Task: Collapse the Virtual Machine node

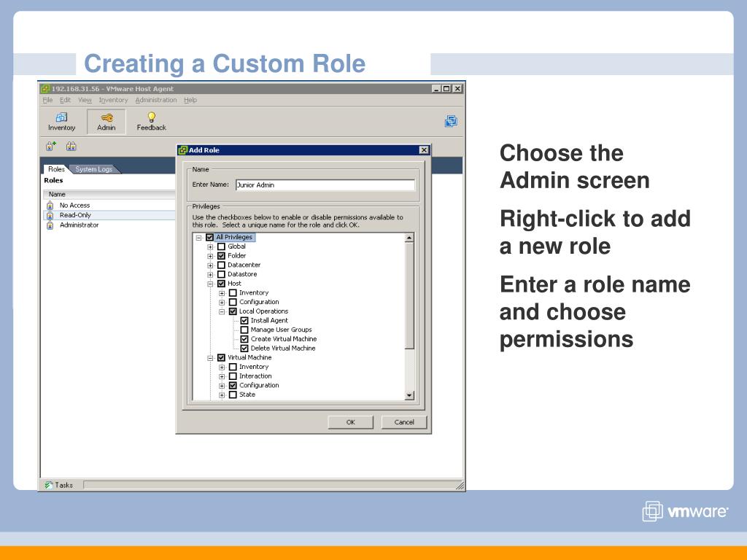Action: 210,358
